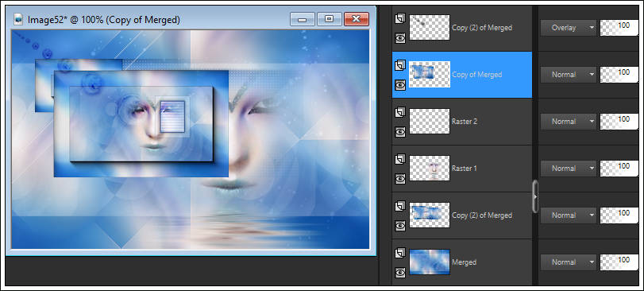Click opacity value 100 for Merged layer
Screen dimensions: 644x291
(x=624, y=260)
